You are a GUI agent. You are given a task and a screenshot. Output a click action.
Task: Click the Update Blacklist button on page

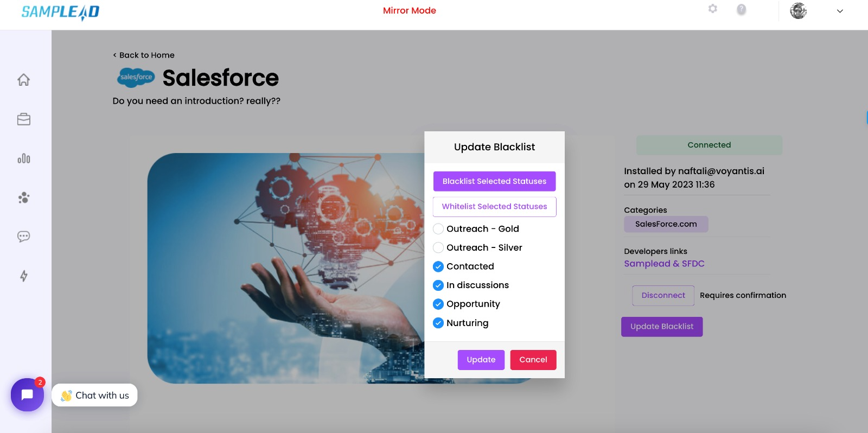[x=662, y=327]
